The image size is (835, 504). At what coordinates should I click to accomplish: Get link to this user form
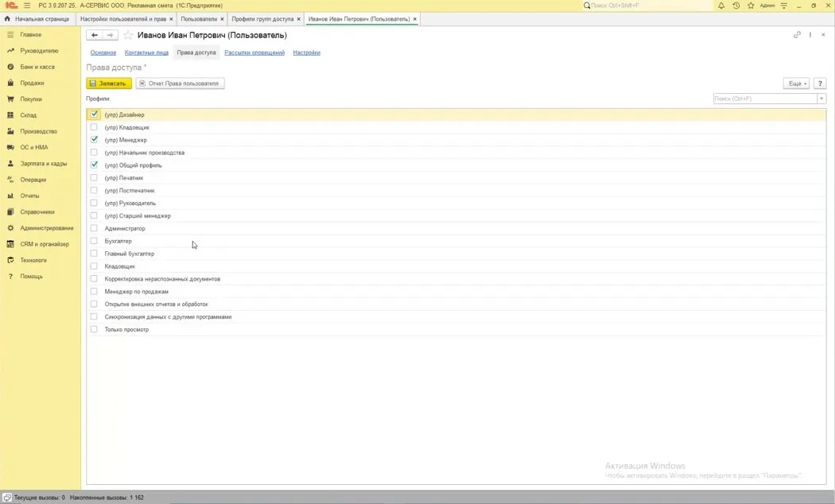click(797, 35)
